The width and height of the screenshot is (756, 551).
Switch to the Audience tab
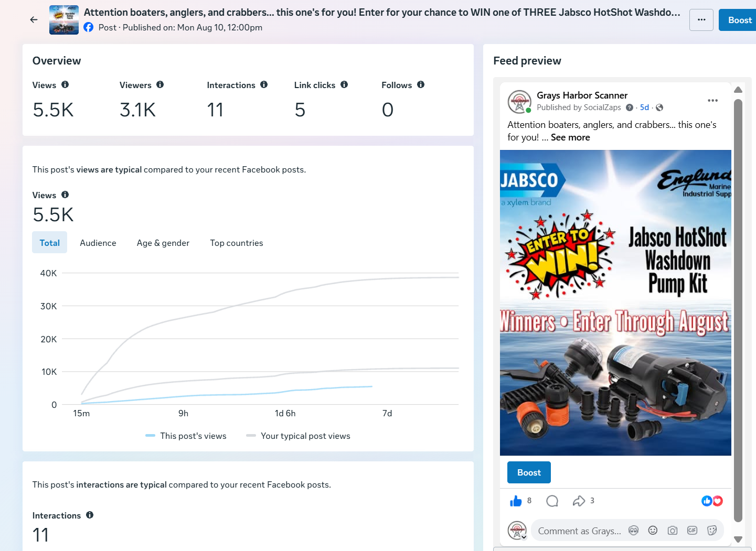pyautogui.click(x=98, y=243)
